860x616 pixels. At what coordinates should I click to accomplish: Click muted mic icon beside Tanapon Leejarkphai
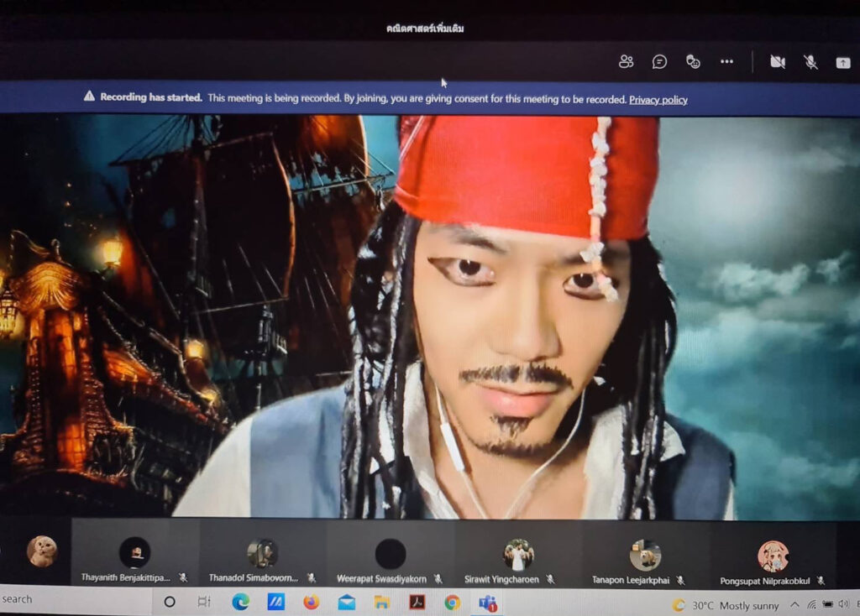point(680,580)
